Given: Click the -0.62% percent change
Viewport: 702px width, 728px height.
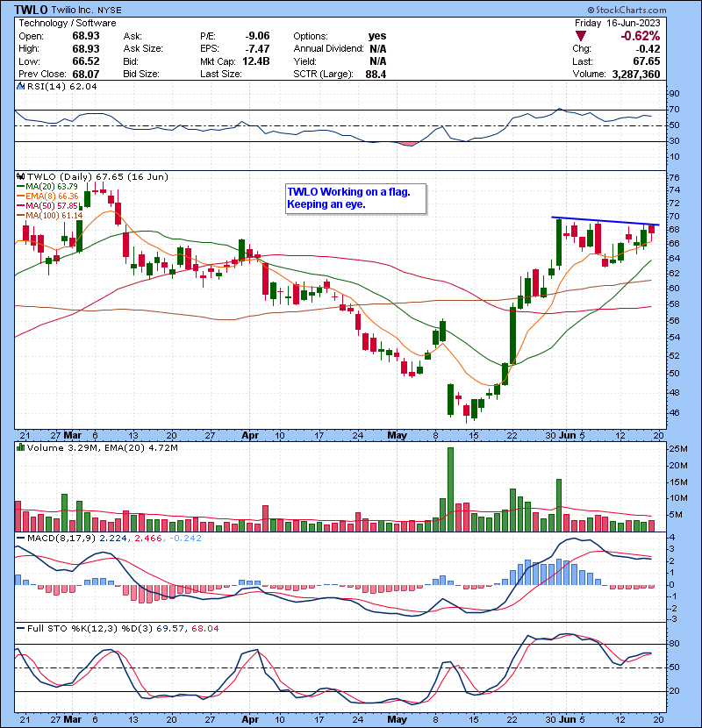Looking at the screenshot, I should (641, 36).
